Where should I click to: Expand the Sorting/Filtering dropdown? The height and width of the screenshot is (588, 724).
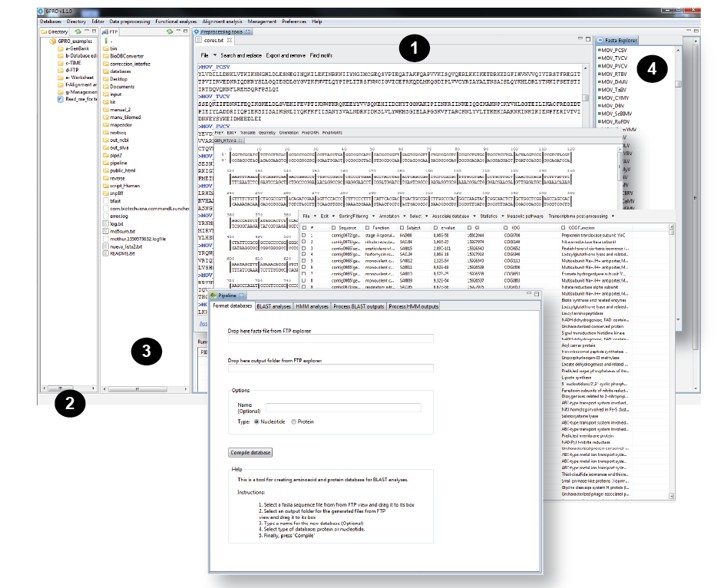[353, 216]
